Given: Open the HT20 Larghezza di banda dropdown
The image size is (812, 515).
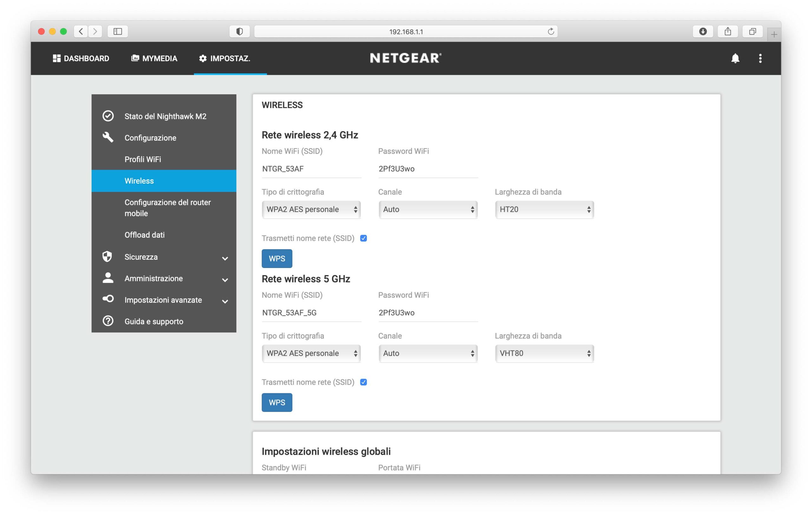Looking at the screenshot, I should 544,209.
